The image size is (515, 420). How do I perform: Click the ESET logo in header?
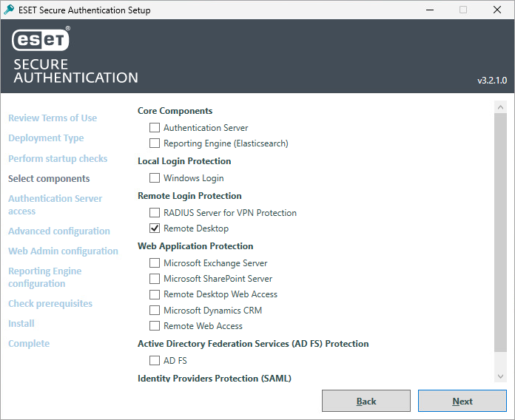(41, 39)
